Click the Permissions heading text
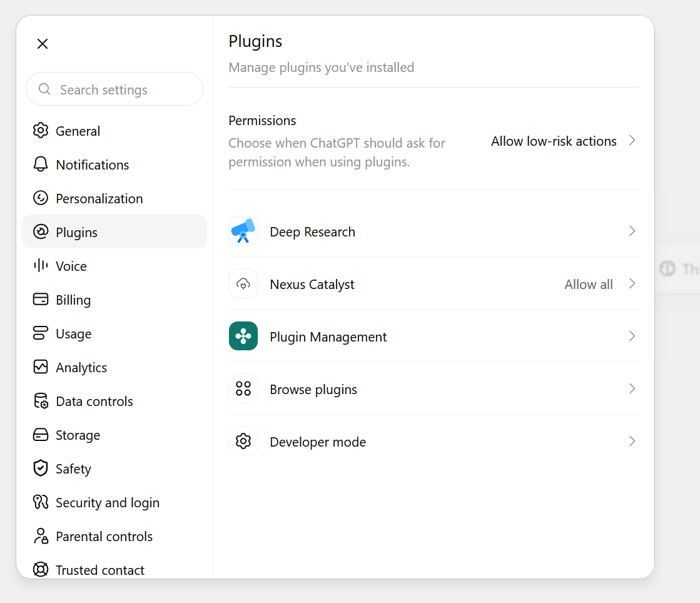Screen dimensions: 700x603 262,121
